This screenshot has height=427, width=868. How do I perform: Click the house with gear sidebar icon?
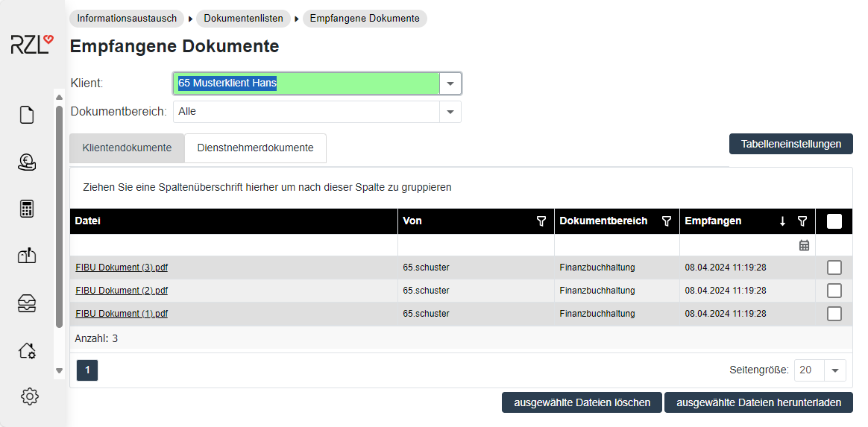coord(27,349)
